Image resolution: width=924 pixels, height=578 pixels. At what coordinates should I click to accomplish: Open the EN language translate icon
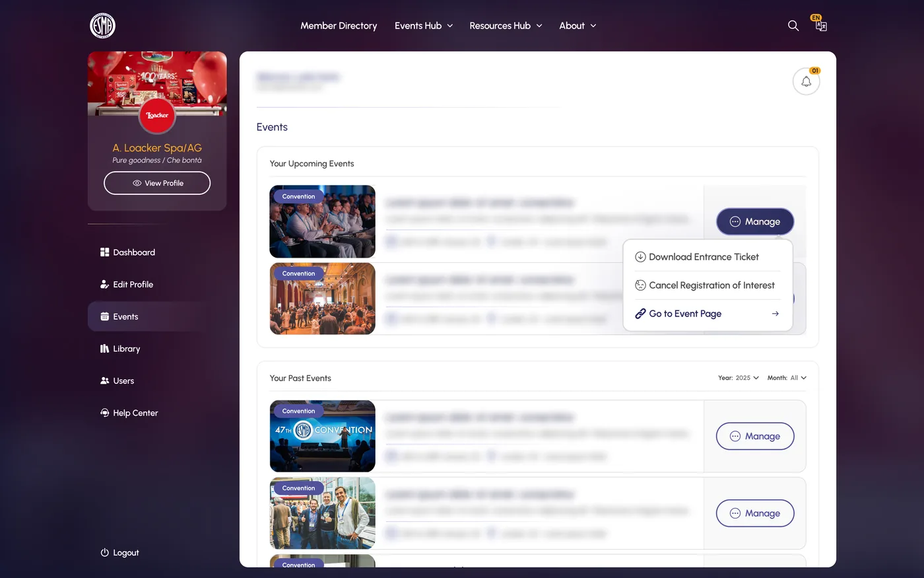[820, 24]
